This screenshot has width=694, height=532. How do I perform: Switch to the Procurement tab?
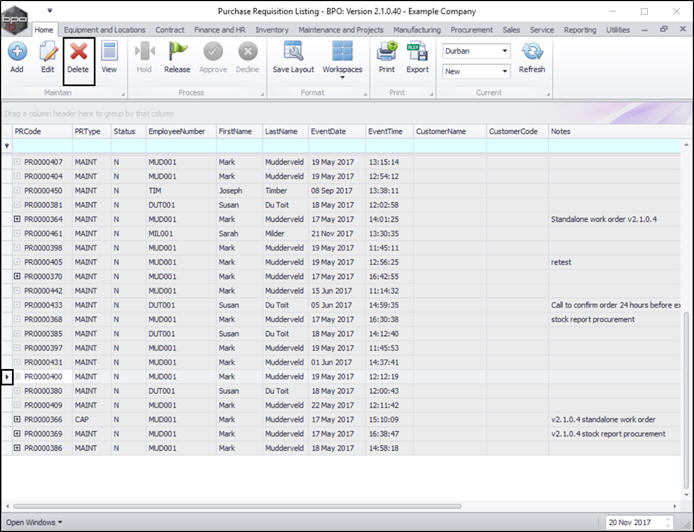472,30
